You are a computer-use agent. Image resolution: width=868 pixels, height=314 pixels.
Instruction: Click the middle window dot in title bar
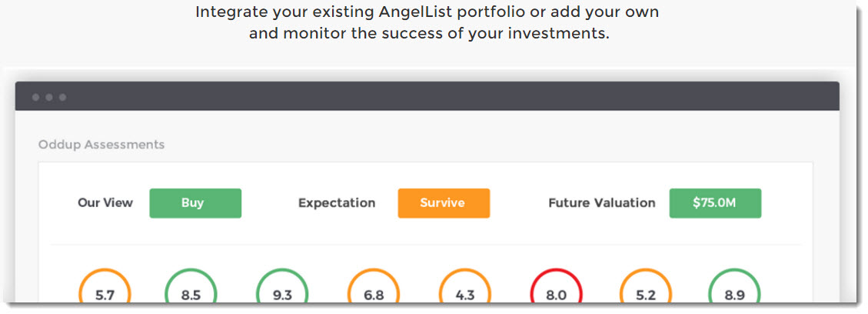[49, 98]
